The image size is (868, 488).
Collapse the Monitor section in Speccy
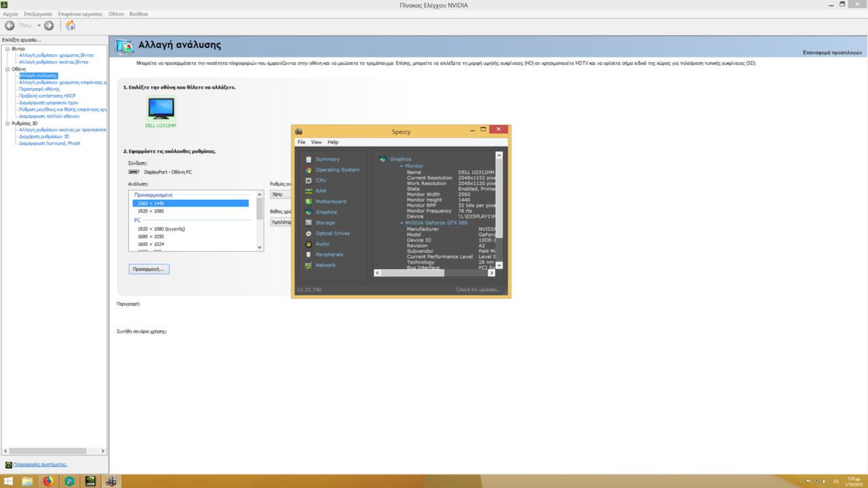click(x=401, y=166)
